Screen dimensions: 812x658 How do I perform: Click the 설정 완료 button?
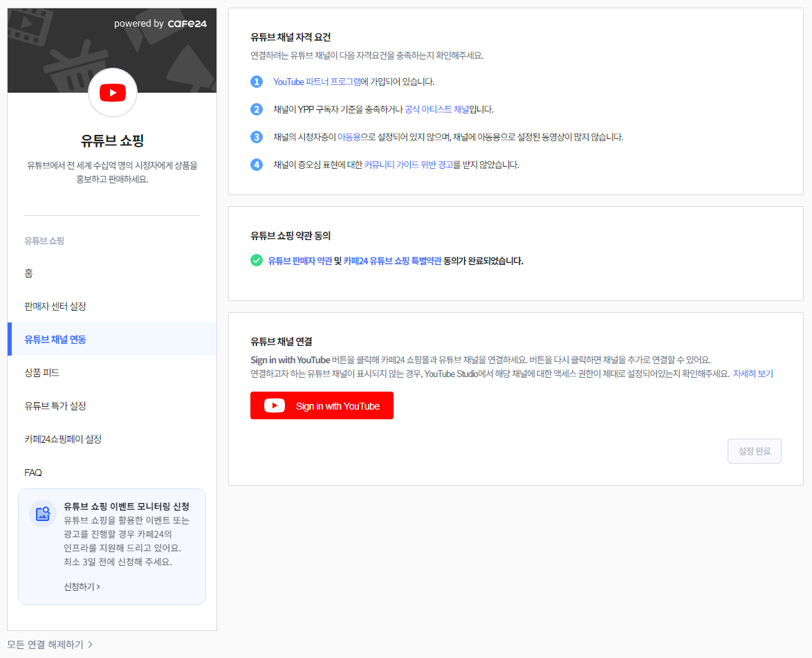pyautogui.click(x=754, y=451)
